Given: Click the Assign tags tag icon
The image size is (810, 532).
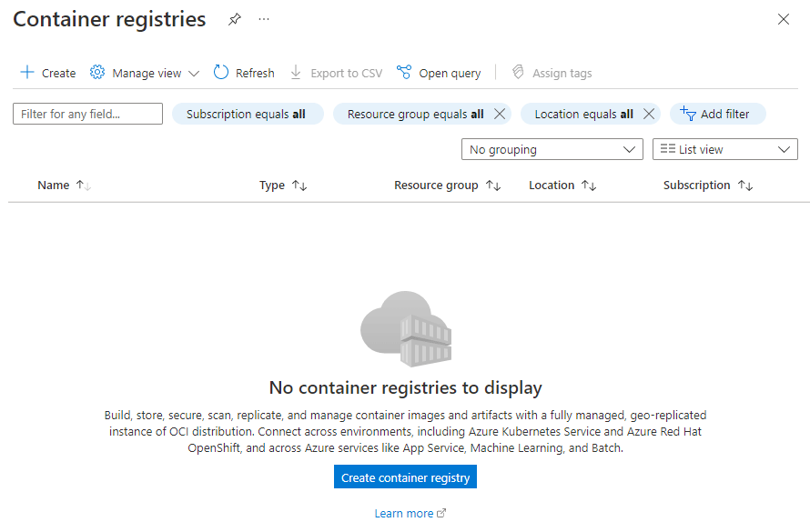Looking at the screenshot, I should click(x=518, y=72).
